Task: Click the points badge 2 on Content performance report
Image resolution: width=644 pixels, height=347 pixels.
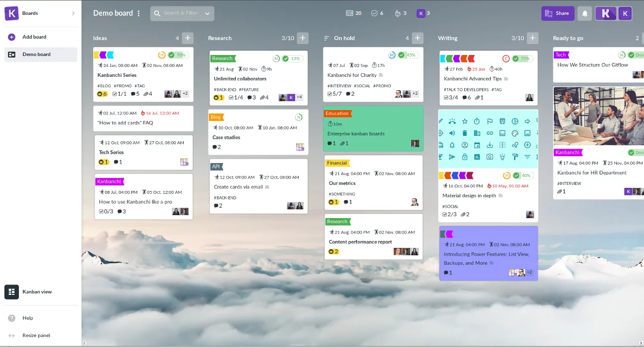Action: (334, 252)
